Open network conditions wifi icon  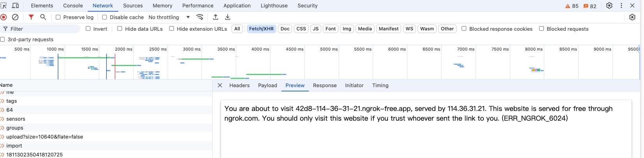coord(200,17)
